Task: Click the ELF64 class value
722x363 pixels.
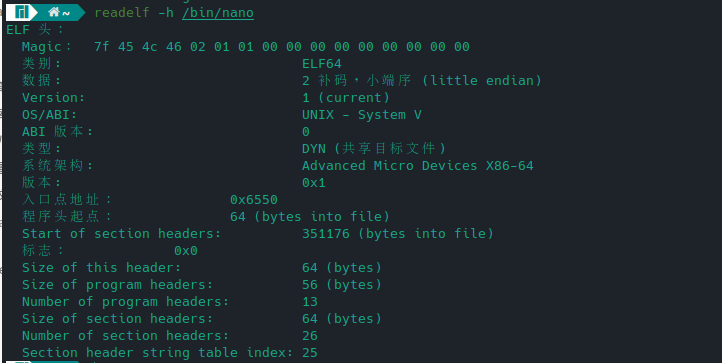Action: (x=322, y=64)
